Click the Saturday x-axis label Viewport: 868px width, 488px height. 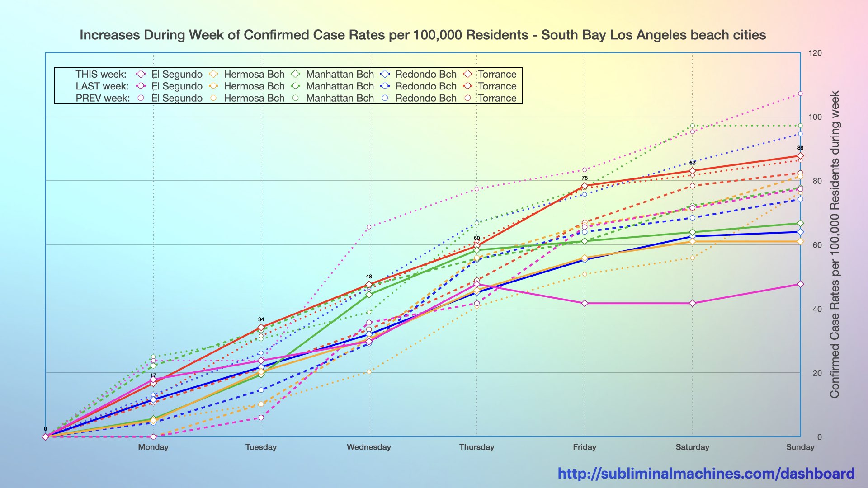(x=692, y=447)
